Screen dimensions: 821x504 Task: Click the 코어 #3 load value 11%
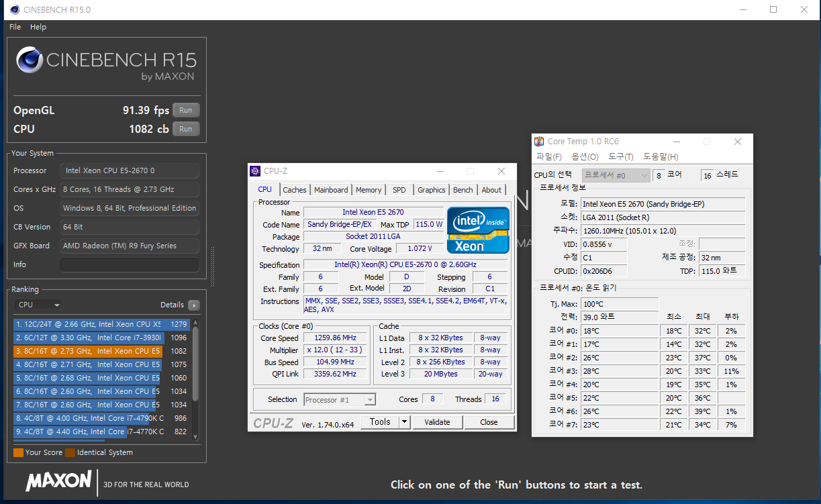[x=731, y=371]
